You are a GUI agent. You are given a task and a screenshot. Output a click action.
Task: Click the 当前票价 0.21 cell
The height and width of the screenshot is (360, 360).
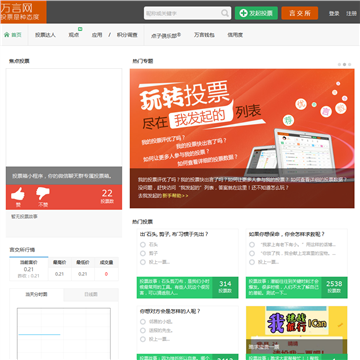[29, 269]
